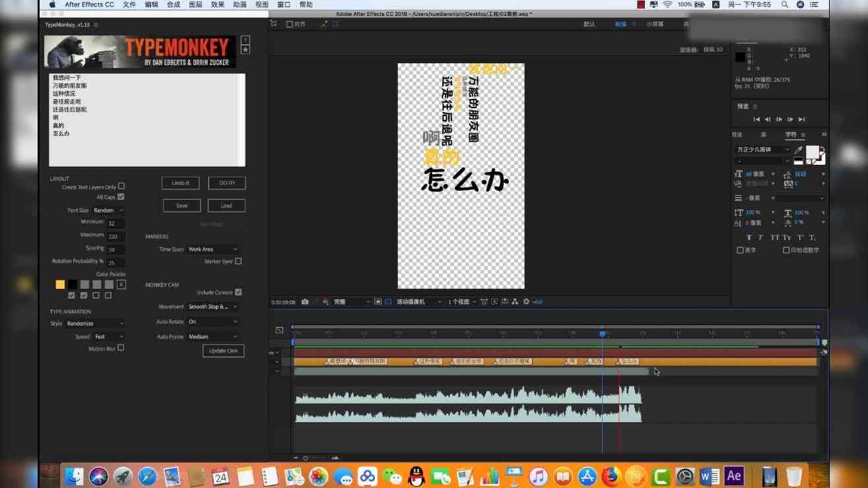This screenshot has width=868, height=488.
Task: Play the preview in preview panel
Action: pyautogui.click(x=779, y=119)
